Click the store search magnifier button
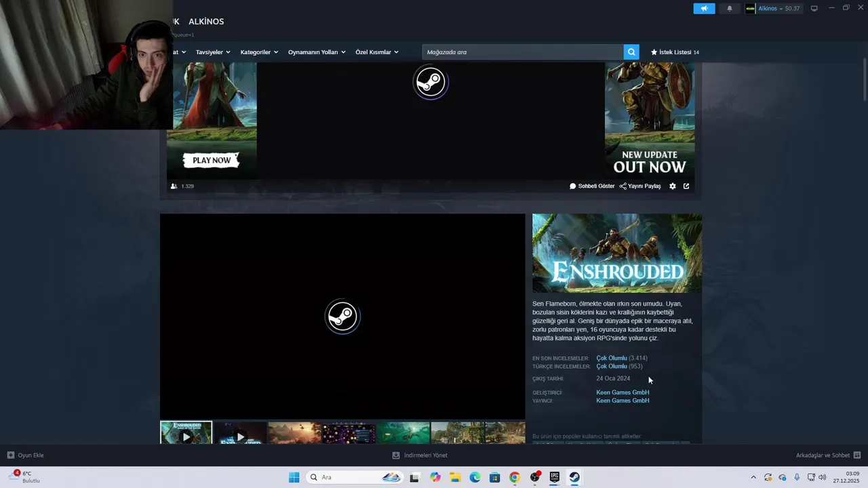Screen dimensions: 868x488 pos(631,52)
